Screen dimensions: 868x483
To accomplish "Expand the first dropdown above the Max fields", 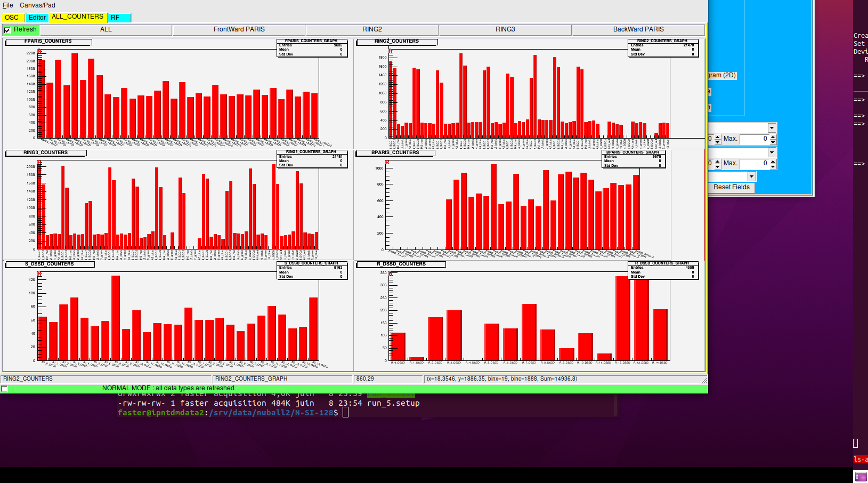I will click(x=772, y=127).
